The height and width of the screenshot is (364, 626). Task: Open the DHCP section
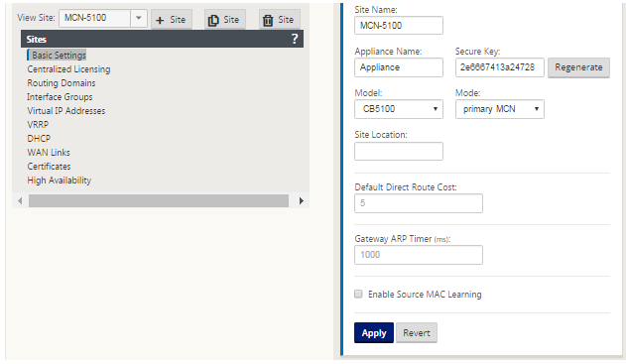(x=39, y=139)
